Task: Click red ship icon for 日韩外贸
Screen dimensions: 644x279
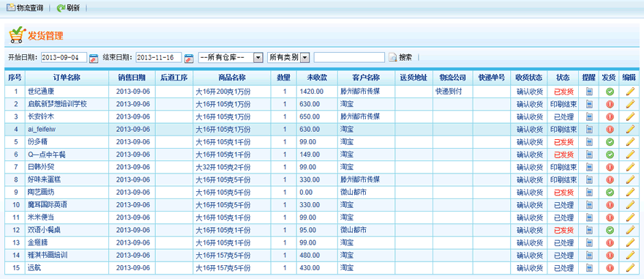Action: 610,167
